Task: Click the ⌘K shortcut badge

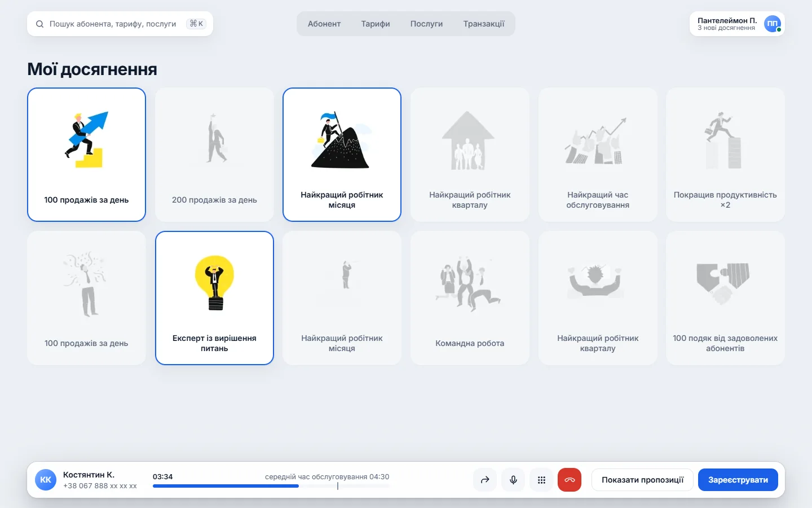Action: [196, 24]
